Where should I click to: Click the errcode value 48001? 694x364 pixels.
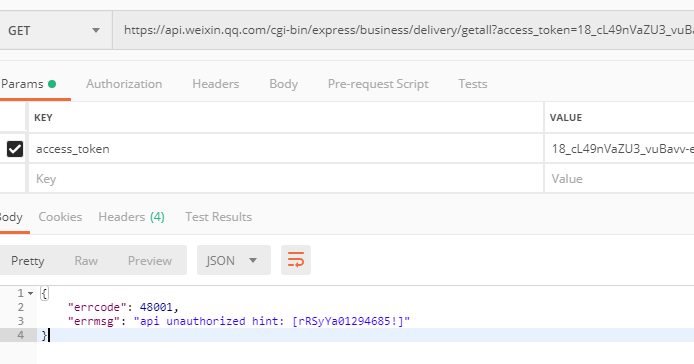[156, 307]
